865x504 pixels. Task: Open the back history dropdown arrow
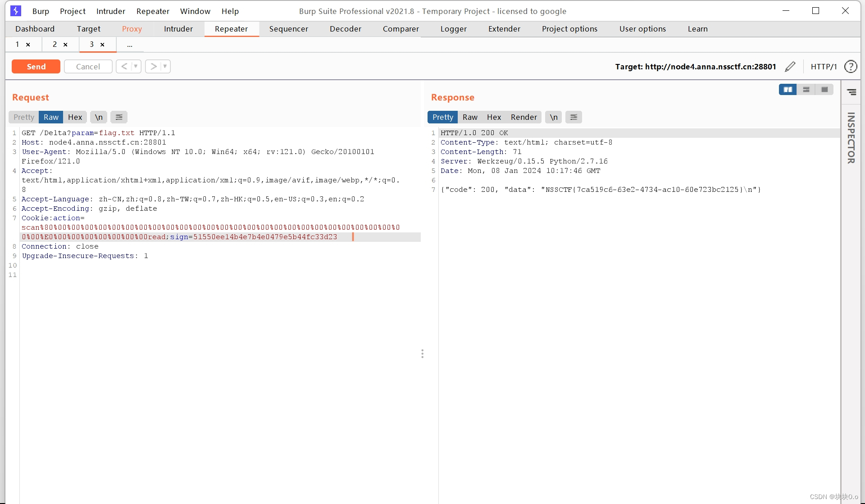pos(136,67)
